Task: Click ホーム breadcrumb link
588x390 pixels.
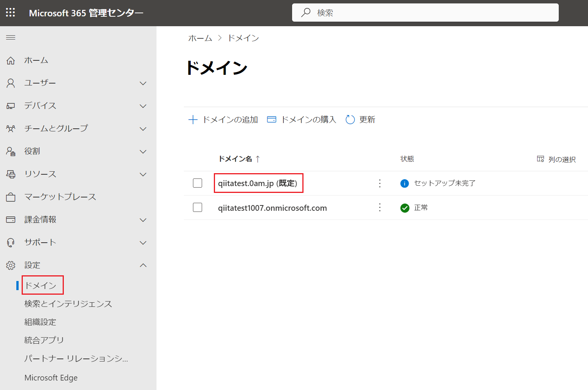Action: tap(200, 38)
